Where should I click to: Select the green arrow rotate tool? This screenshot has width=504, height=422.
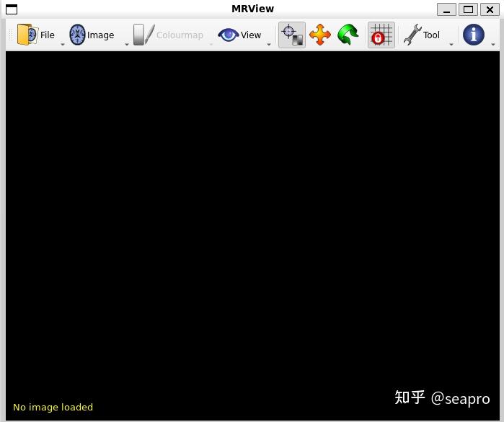348,35
